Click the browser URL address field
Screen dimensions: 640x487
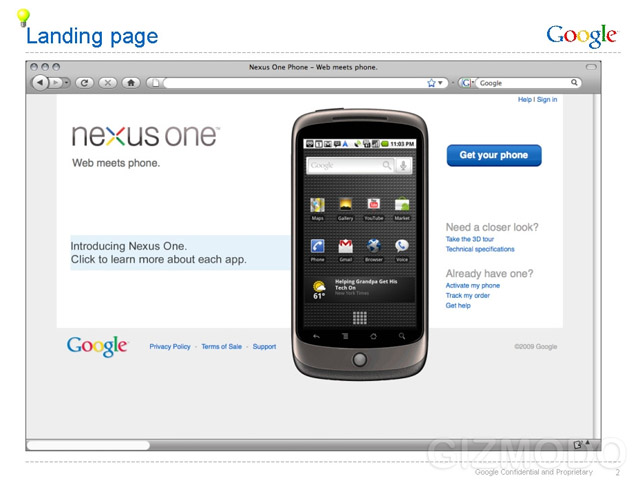coord(294,83)
